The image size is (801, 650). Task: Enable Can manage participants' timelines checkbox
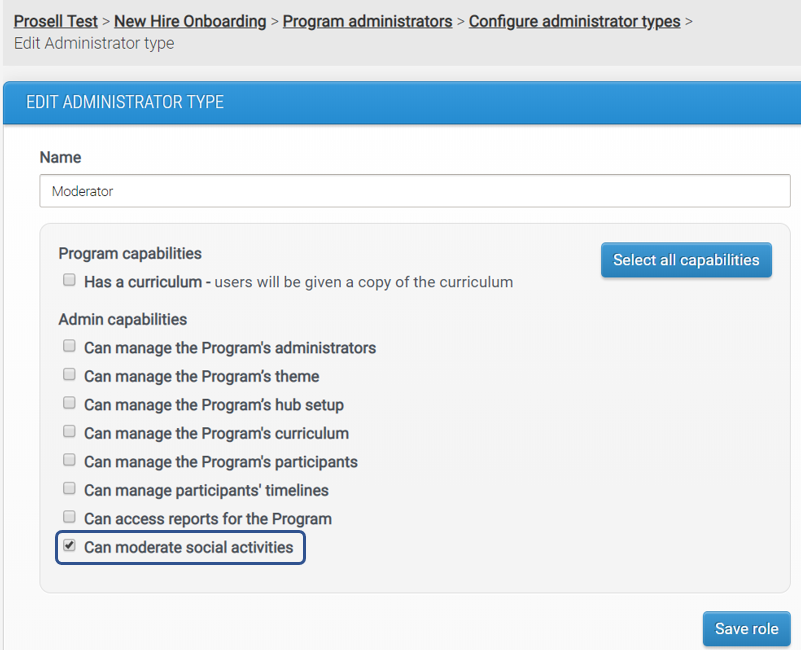point(69,489)
